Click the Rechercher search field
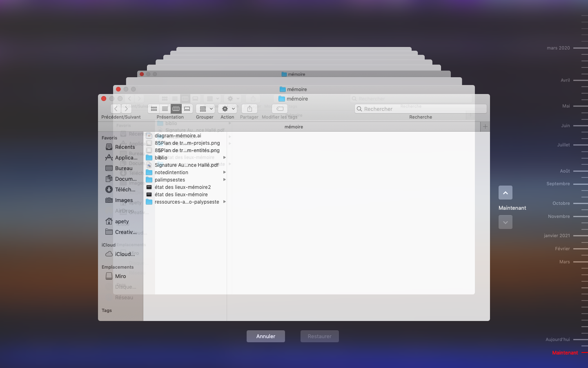Image resolution: width=588 pixels, height=368 pixels. point(421,109)
